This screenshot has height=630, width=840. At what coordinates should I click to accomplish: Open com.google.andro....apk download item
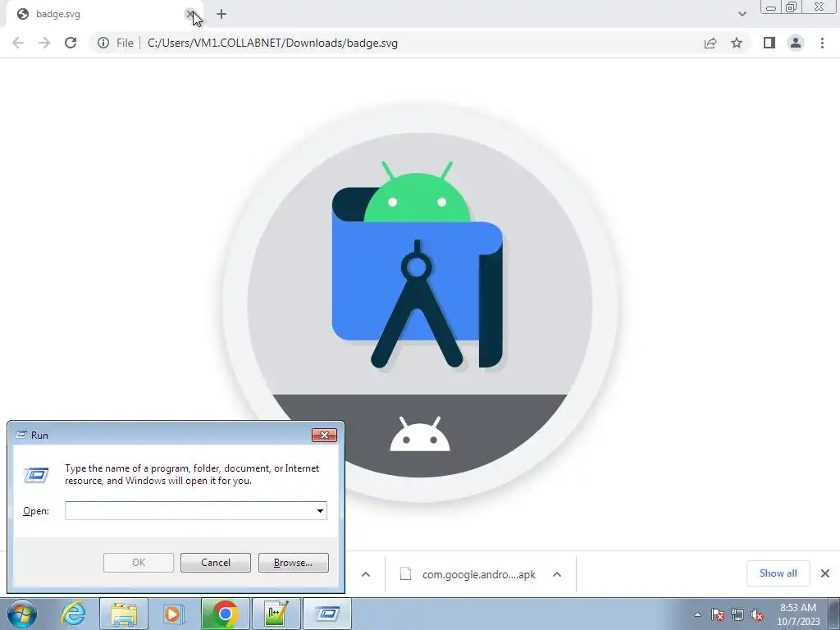click(x=468, y=574)
